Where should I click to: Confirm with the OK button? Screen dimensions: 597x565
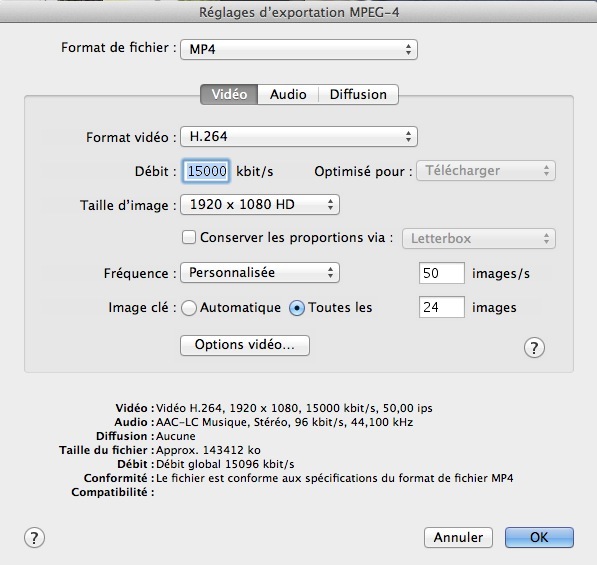539,537
